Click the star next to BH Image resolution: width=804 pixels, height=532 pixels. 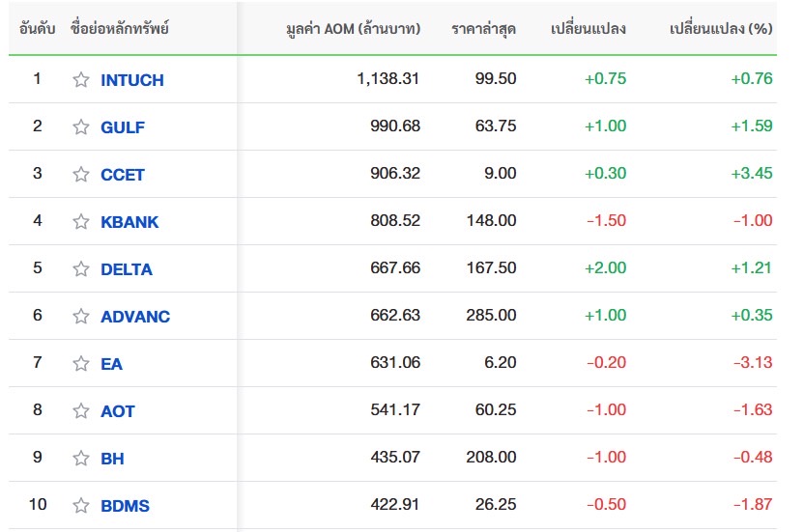coord(81,459)
